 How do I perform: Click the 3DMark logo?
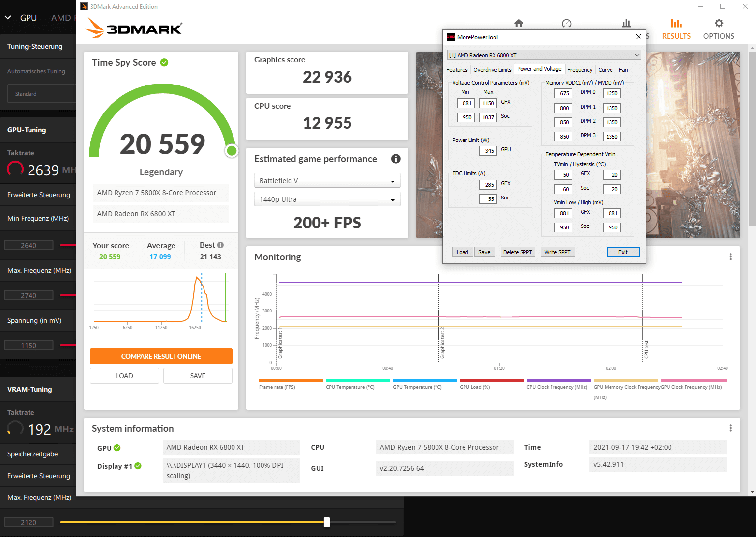point(134,28)
